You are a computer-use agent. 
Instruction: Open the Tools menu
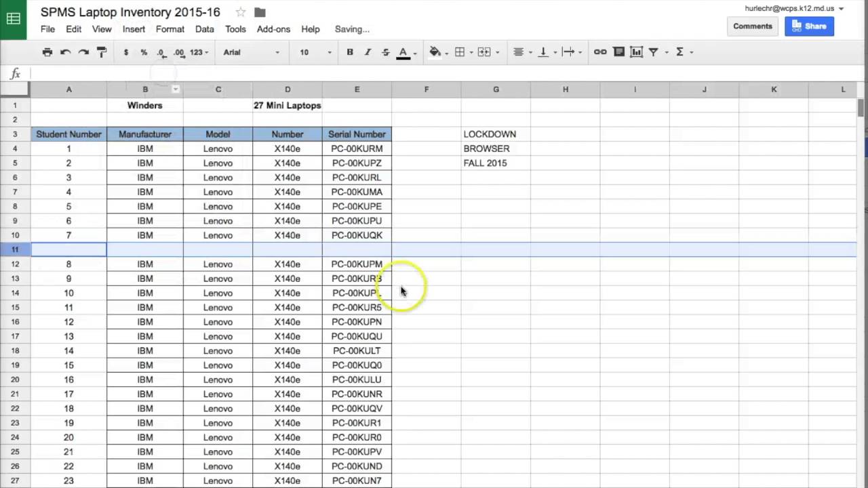tap(235, 29)
